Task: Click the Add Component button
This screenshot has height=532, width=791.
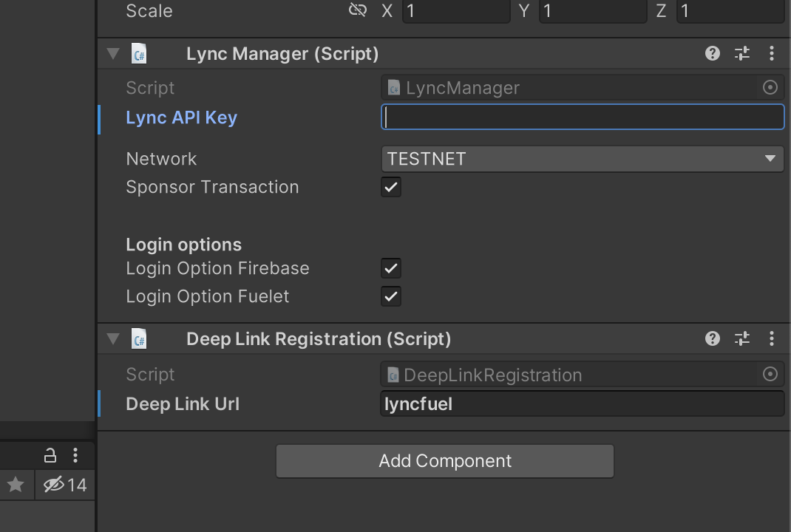Action: point(445,461)
